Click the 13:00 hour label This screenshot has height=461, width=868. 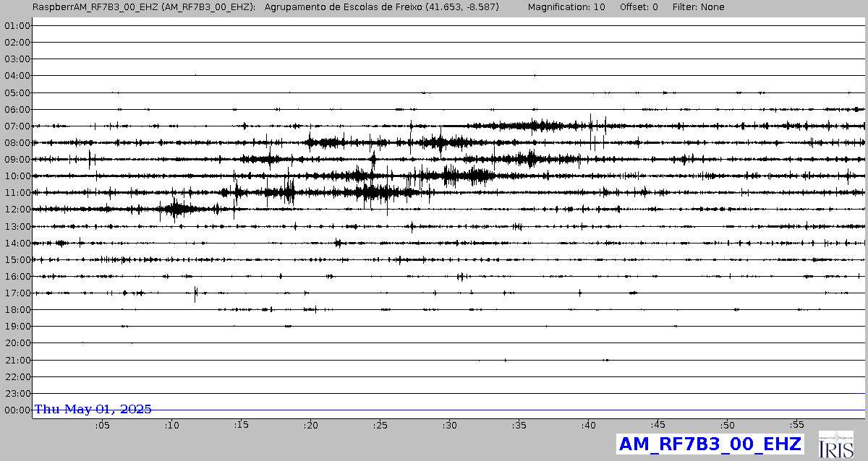(17, 226)
